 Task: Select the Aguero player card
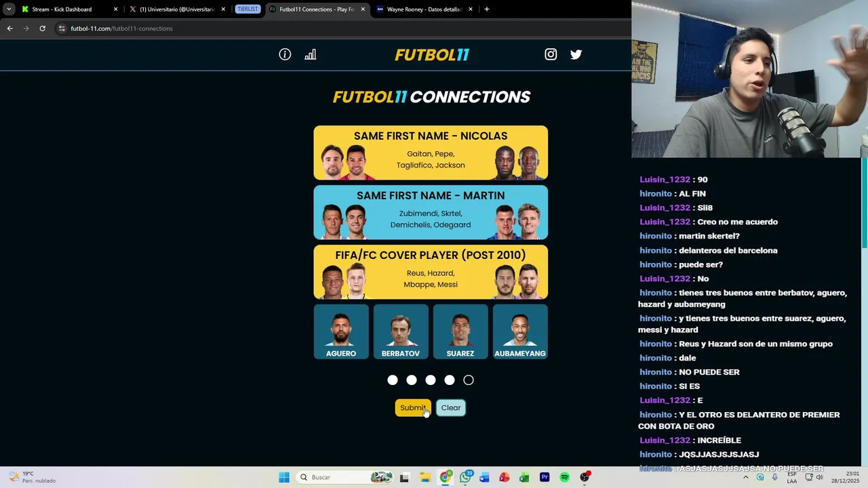pos(341,331)
